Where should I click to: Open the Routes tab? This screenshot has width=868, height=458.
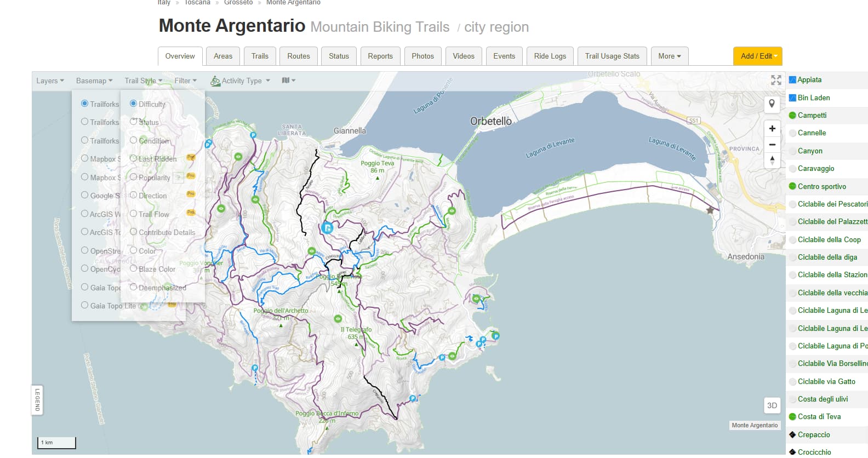tap(299, 56)
